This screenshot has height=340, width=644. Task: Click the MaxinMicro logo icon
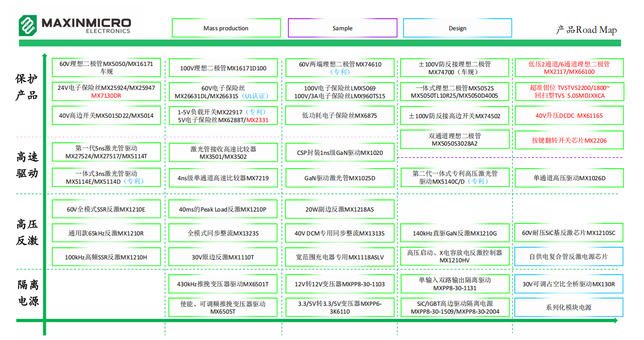(28, 25)
